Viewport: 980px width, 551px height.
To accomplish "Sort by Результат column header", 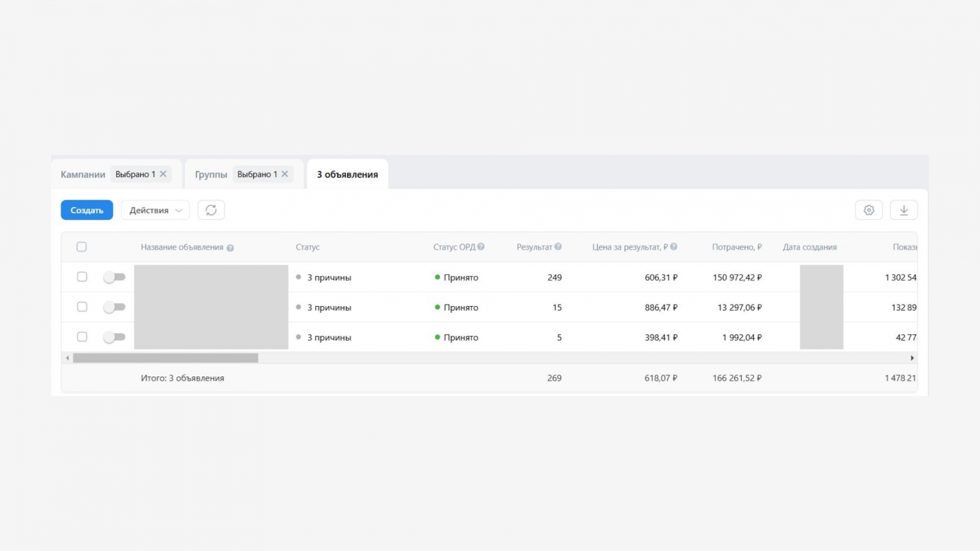I will 534,247.
